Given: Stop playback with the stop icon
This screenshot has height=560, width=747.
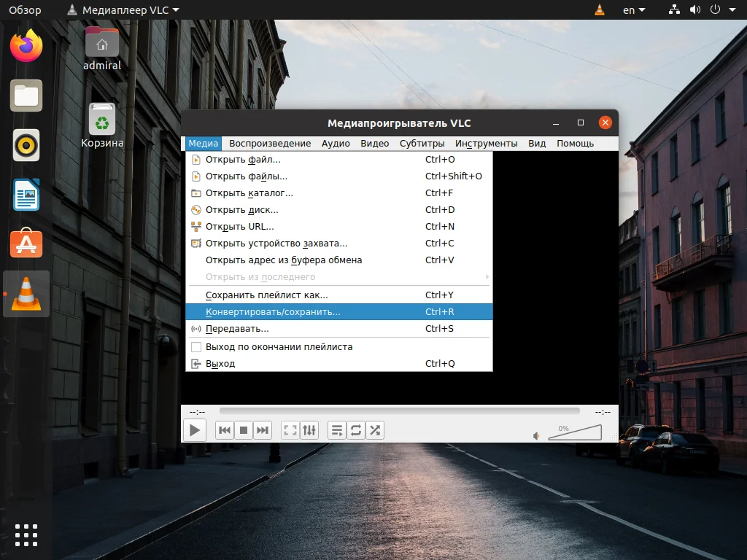Looking at the screenshot, I should [244, 429].
